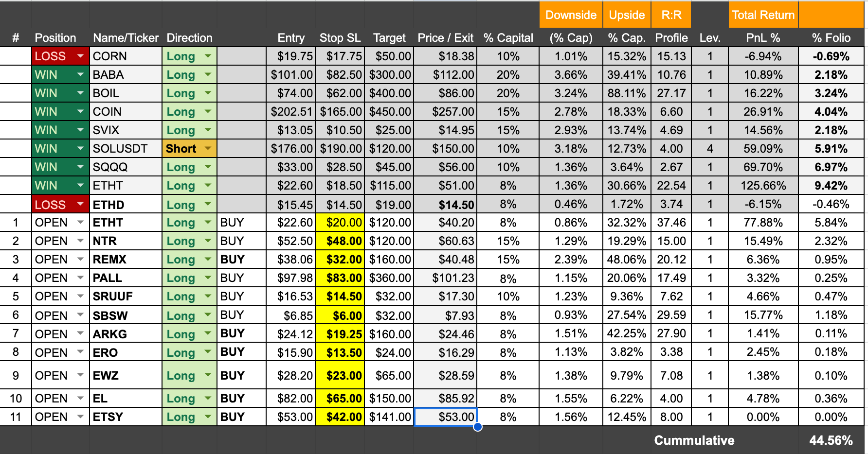Select the ARKG stop loss $19.25

coord(340,334)
